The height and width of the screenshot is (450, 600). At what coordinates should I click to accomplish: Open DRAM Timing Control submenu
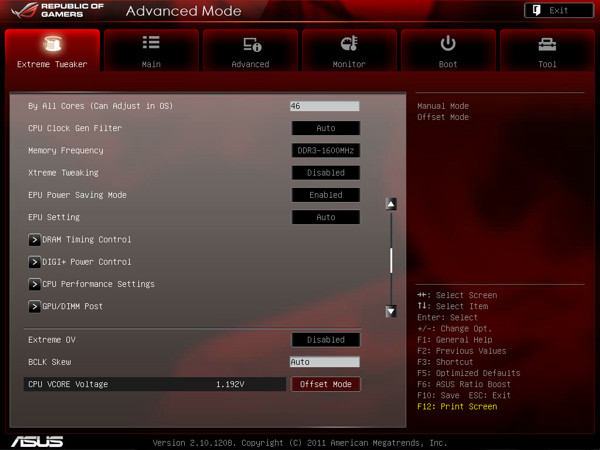tap(87, 240)
